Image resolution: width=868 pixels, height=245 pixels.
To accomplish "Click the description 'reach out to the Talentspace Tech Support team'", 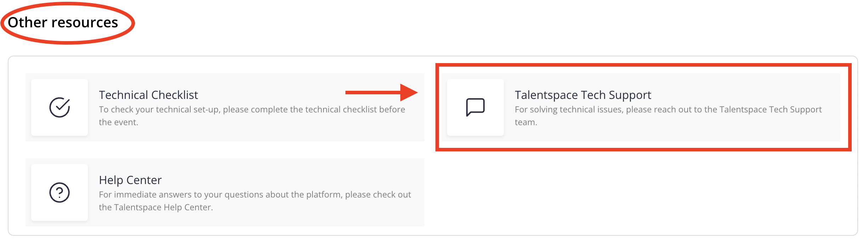I will [668, 116].
